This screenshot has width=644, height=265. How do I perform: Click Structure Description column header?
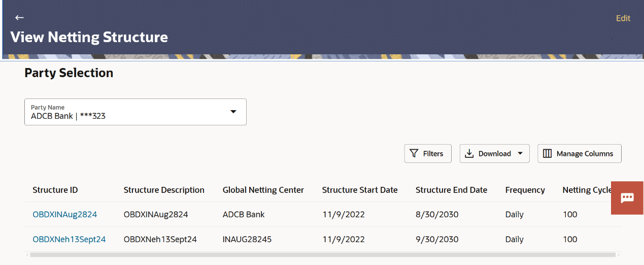pos(164,190)
